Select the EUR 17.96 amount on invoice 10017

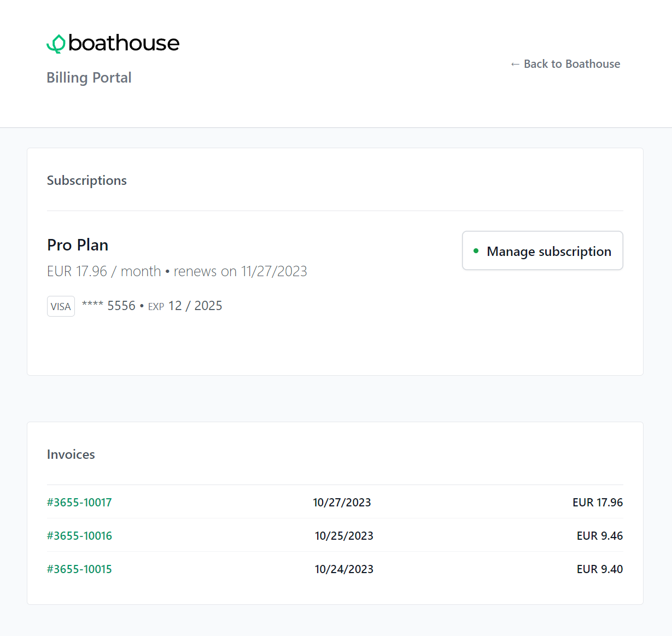pos(598,502)
